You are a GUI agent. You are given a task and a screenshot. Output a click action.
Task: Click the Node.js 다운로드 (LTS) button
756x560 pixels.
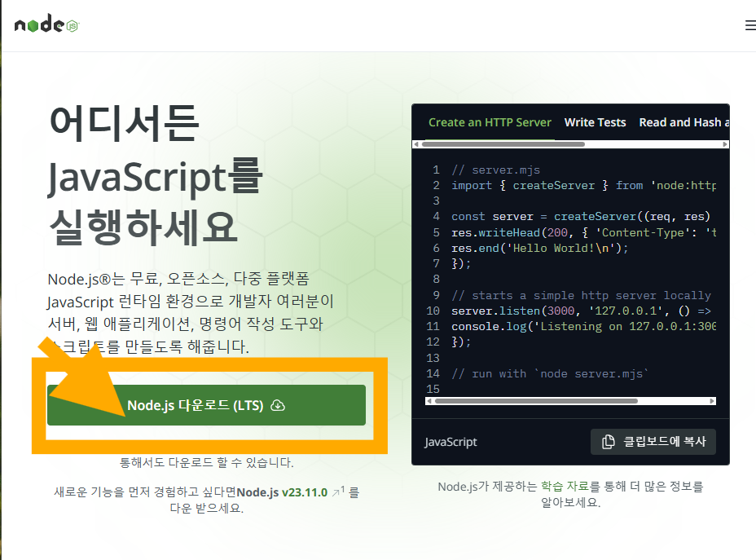(206, 405)
